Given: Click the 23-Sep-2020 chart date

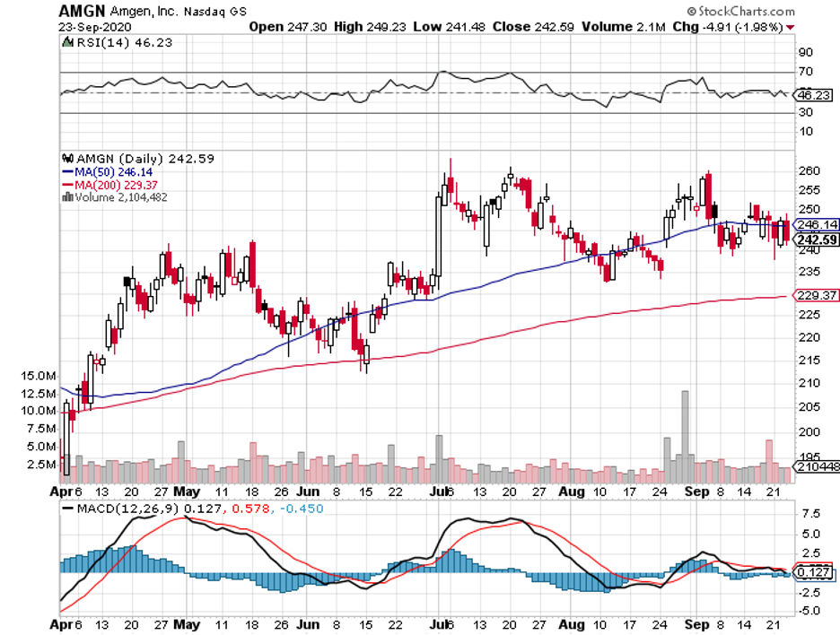Looking at the screenshot, I should 92,27.
